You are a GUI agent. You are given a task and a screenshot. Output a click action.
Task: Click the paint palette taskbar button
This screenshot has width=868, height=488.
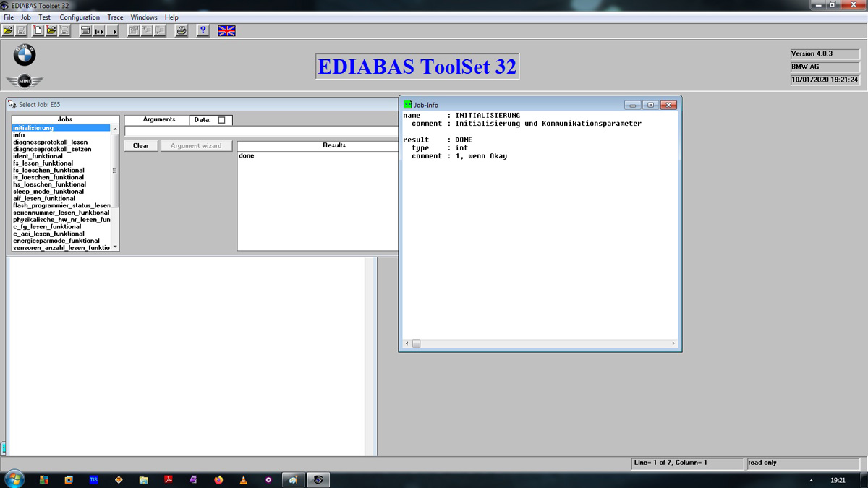point(293,479)
